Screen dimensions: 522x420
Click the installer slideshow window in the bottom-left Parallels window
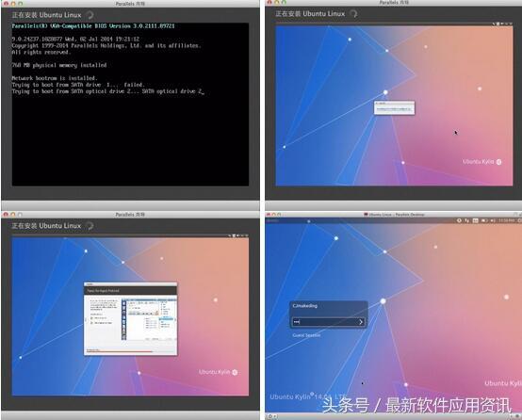coord(130,319)
